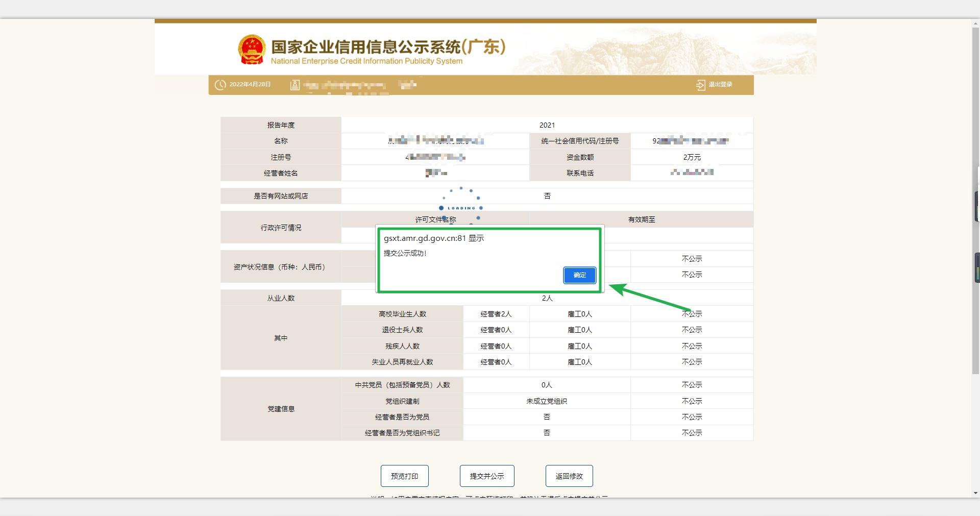Click the 提交并公示 button
This screenshot has width=980, height=516.
coord(487,476)
